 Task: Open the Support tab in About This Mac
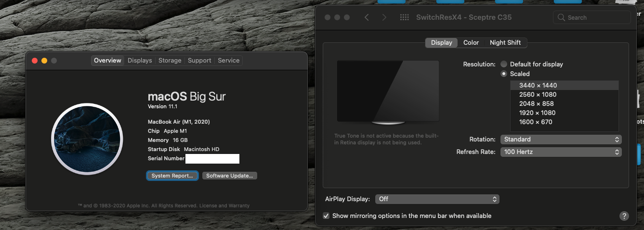click(199, 60)
